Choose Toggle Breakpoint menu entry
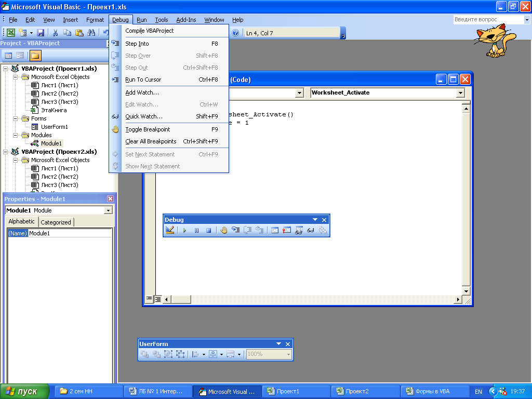 click(169, 129)
